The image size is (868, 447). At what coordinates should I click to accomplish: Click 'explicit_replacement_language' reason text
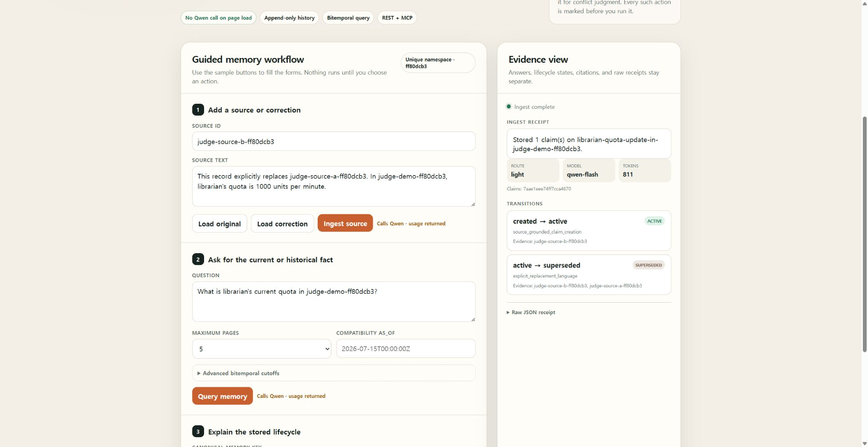tap(545, 276)
